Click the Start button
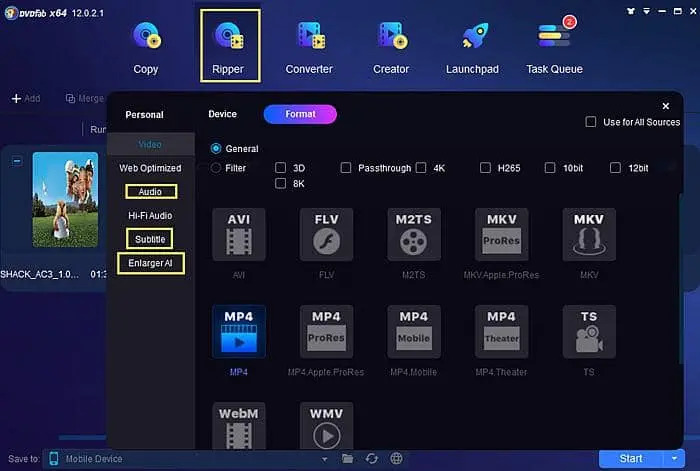Screen dimensions: 700x471 (631, 458)
